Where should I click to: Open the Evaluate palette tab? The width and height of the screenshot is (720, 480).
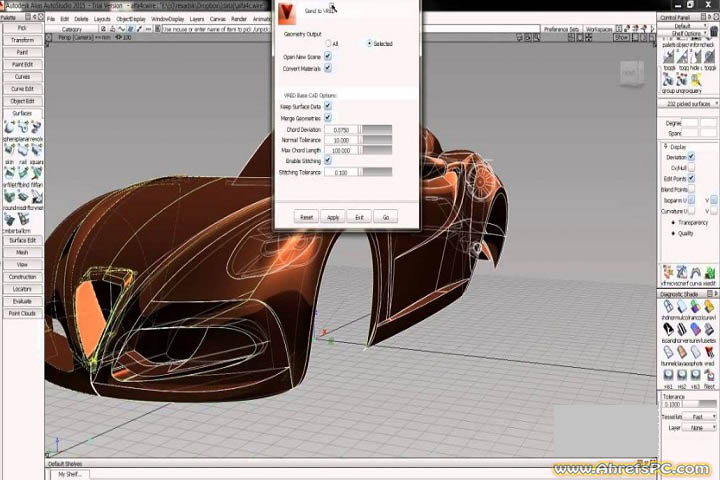(22, 301)
